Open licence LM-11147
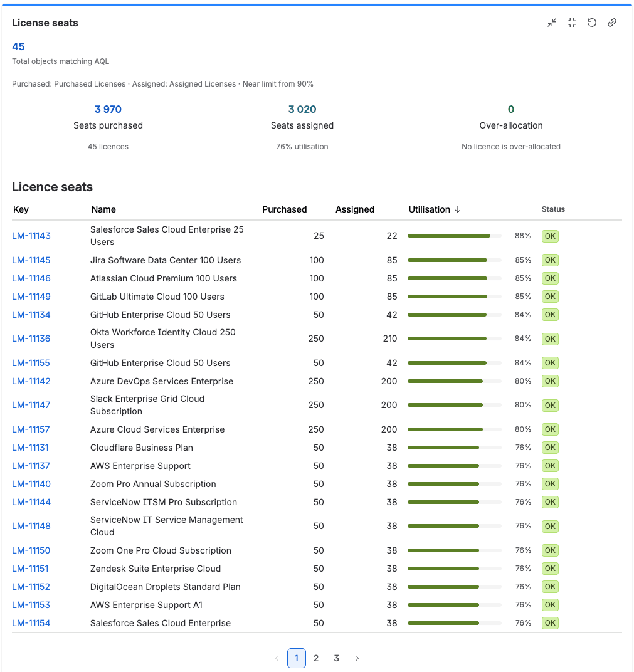The height and width of the screenshot is (672, 634). click(31, 405)
